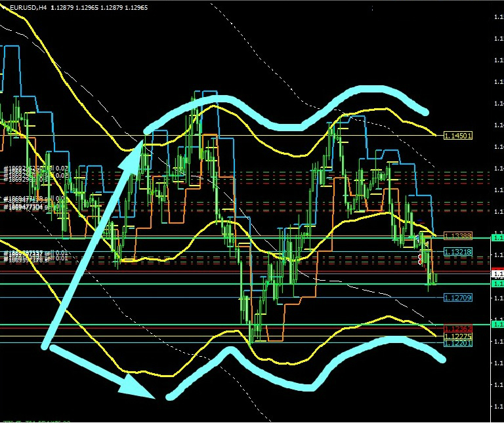Select the red price tag on price axis
This screenshot has height=423, width=504.
497,270
